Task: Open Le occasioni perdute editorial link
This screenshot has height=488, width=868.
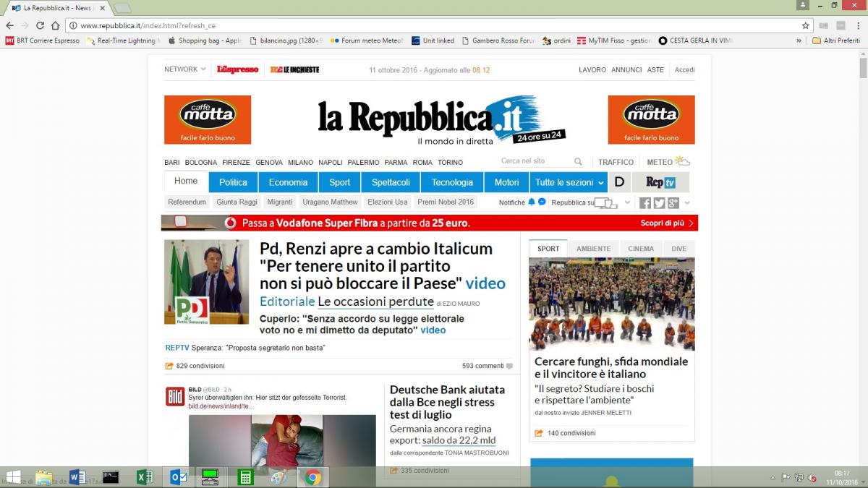Action: pyautogui.click(x=376, y=301)
